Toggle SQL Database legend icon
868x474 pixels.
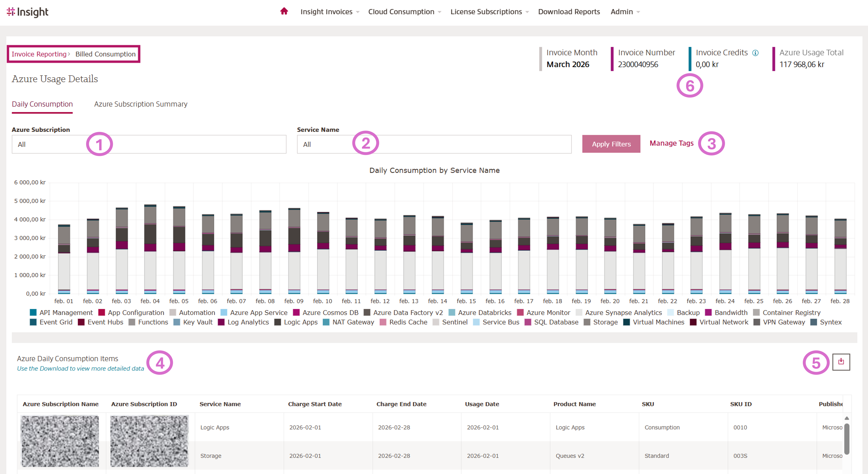[x=528, y=322]
